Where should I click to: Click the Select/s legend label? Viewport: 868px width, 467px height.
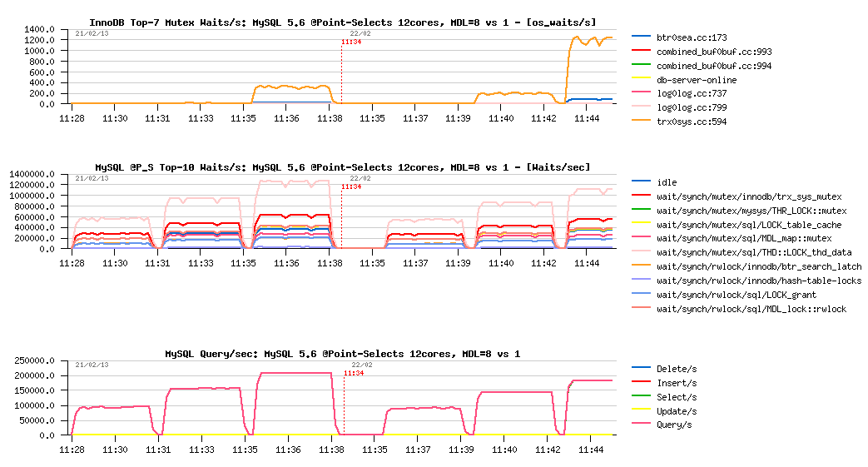(x=677, y=397)
